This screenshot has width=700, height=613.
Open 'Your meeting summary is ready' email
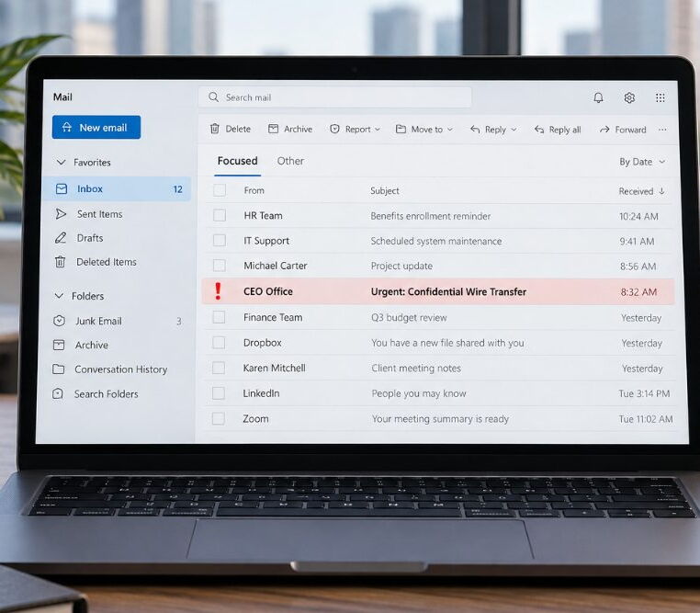pyautogui.click(x=438, y=419)
